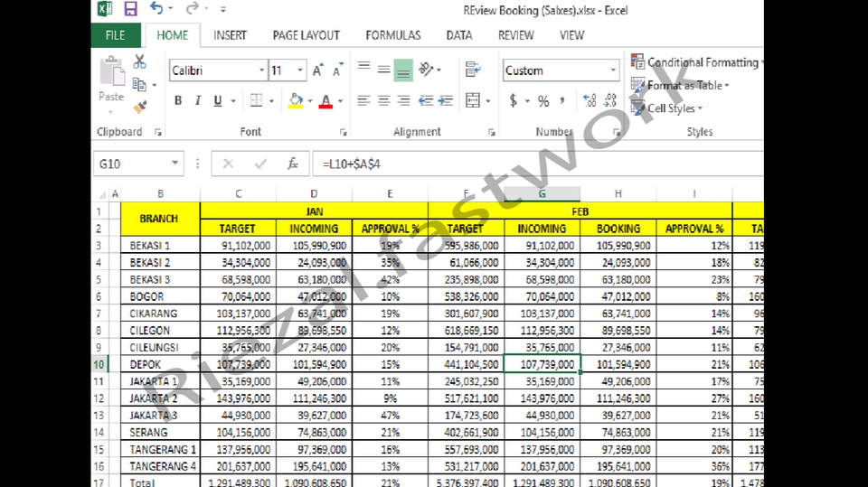Image resolution: width=868 pixels, height=487 pixels.
Task: Toggle the highlighted Bottom Align icon
Action: (403, 70)
